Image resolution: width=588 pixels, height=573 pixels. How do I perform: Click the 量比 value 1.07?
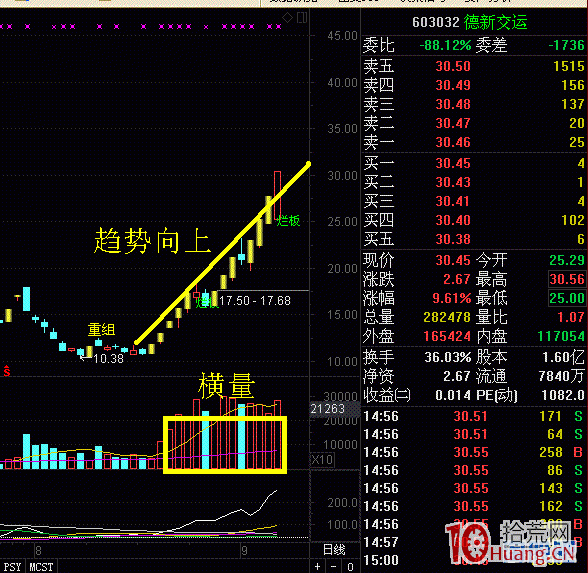tap(571, 317)
